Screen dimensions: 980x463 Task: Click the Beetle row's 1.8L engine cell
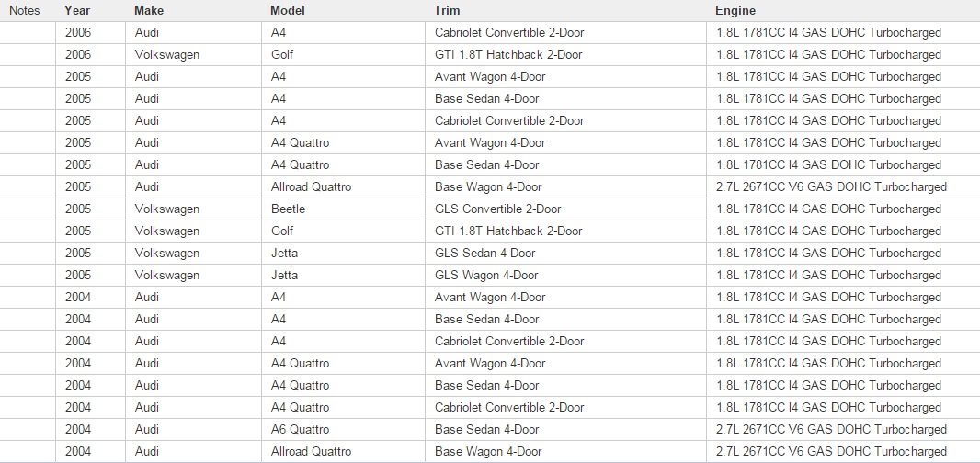pyautogui.click(x=828, y=209)
